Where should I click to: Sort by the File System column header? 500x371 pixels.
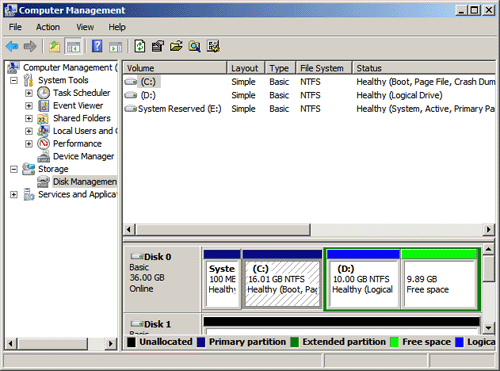click(324, 68)
